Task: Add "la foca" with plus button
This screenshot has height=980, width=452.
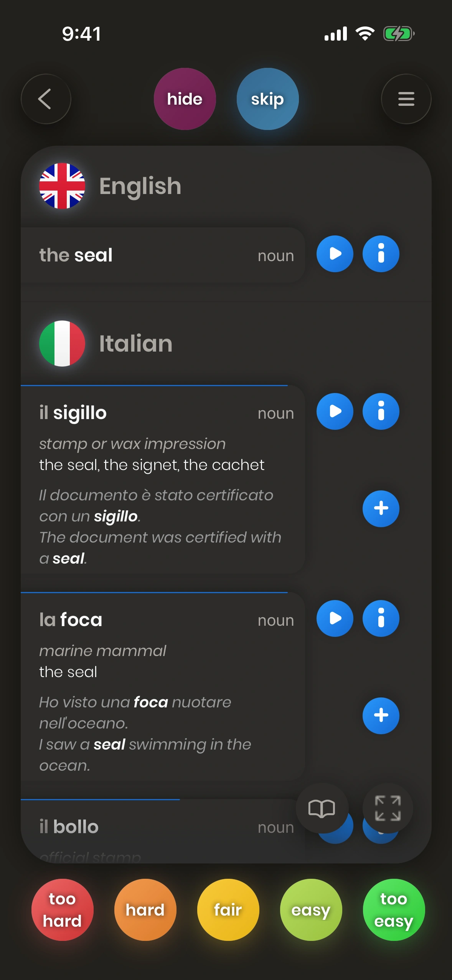Action: pyautogui.click(x=381, y=715)
